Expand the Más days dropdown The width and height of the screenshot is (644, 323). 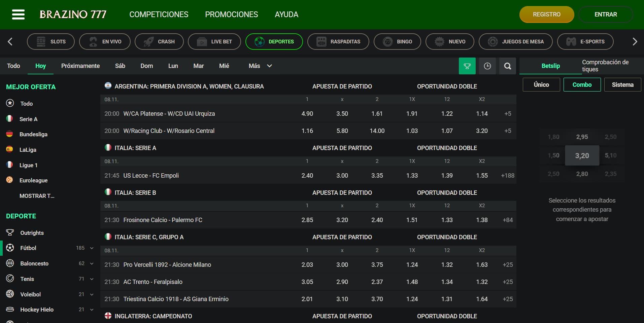click(x=259, y=66)
